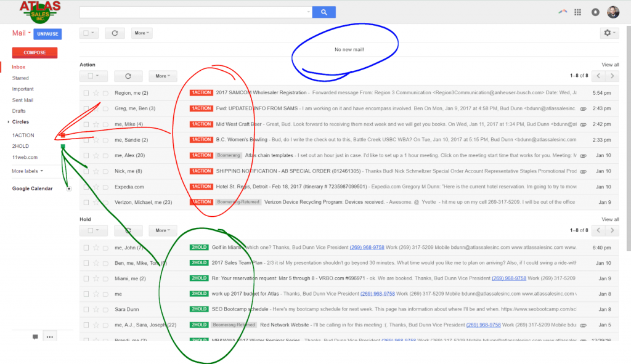This screenshot has height=364, width=631.
Task: Click the blue search button
Action: click(x=324, y=12)
